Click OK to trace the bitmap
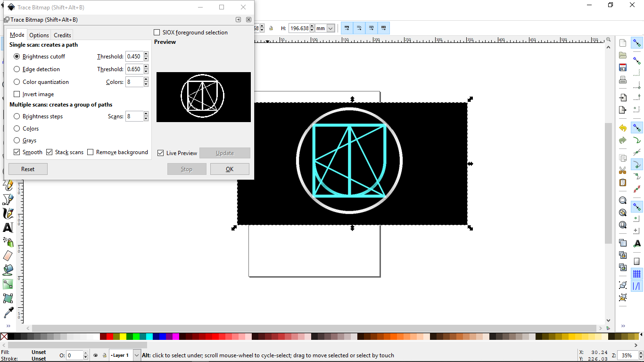 pyautogui.click(x=230, y=169)
